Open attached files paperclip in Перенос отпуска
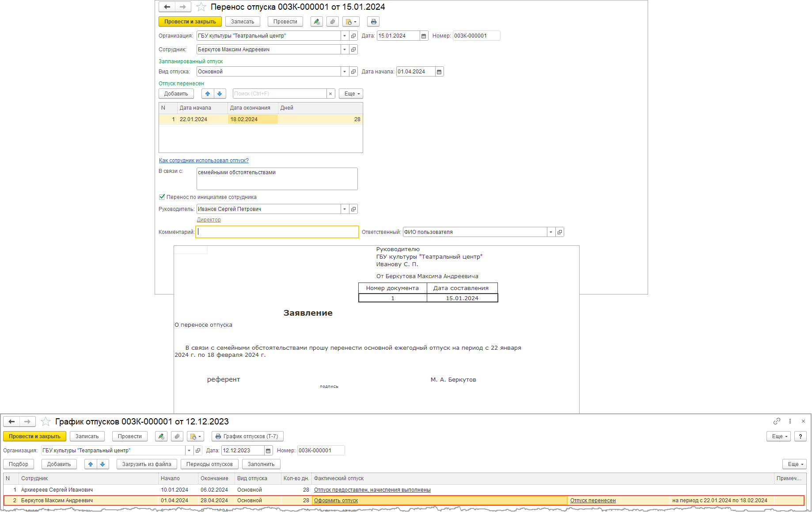This screenshot has height=512, width=812. (333, 22)
